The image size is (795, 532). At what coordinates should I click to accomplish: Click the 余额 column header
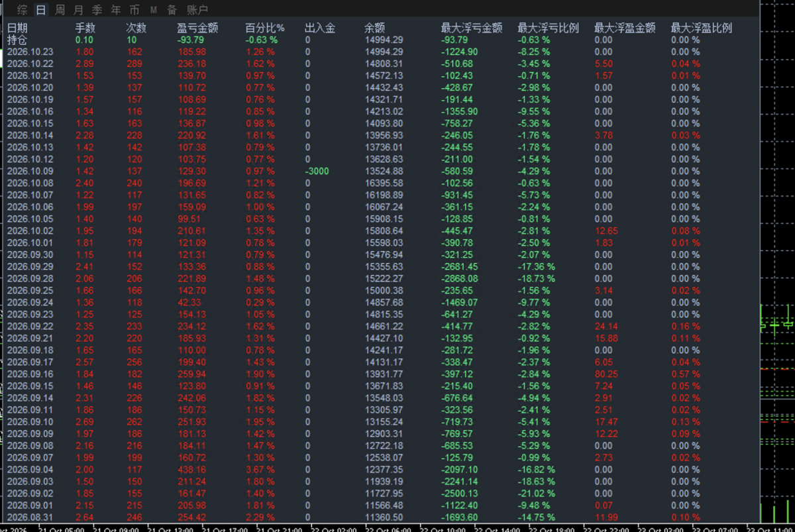(x=374, y=28)
